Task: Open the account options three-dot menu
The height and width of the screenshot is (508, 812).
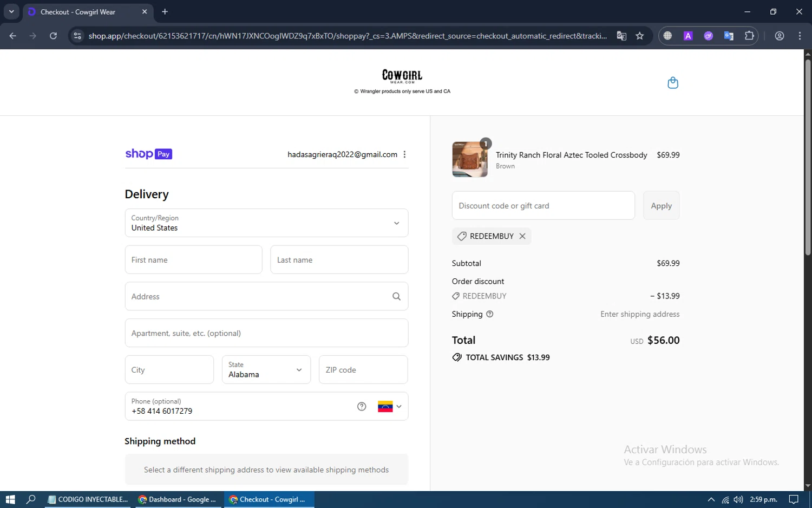Action: pos(404,154)
